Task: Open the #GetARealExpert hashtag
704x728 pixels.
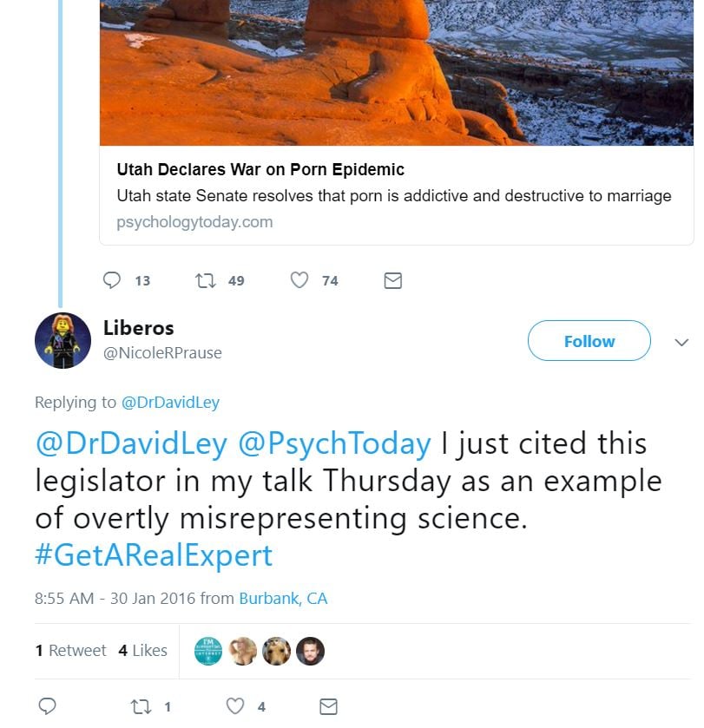Action: pos(154,554)
